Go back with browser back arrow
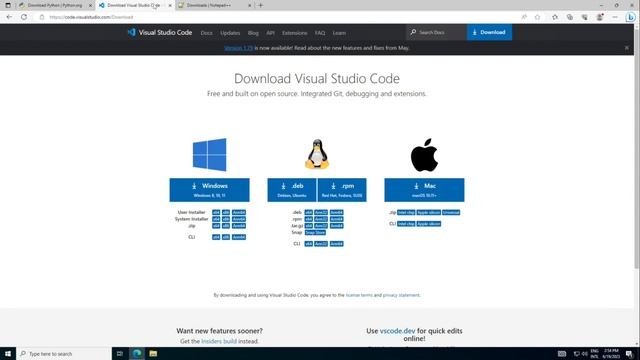Viewport: 640px width, 360px height. (x=9, y=17)
